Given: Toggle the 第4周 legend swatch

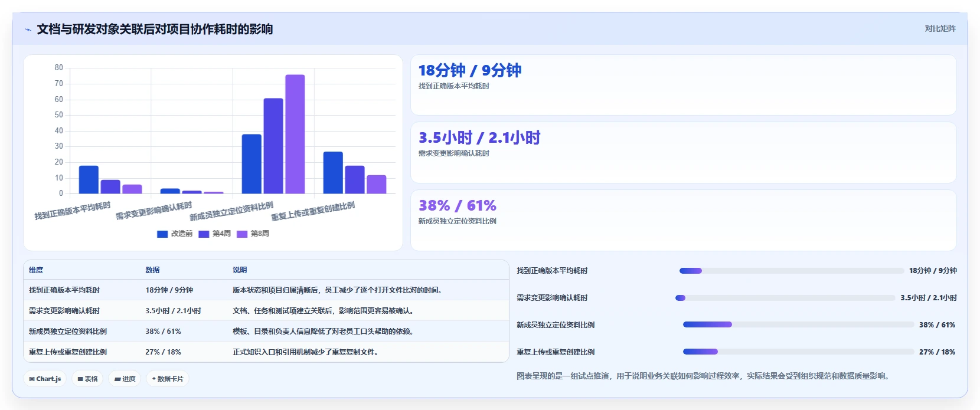Looking at the screenshot, I should point(204,234).
